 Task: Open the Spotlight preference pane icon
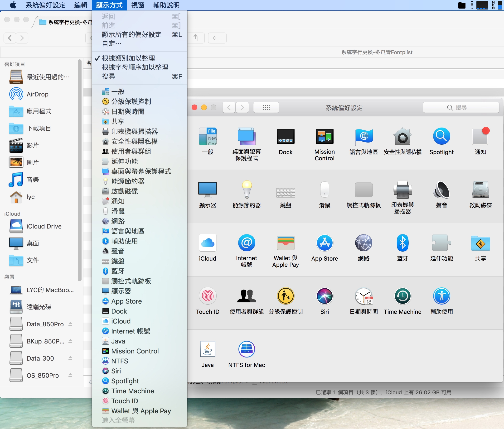click(x=441, y=137)
